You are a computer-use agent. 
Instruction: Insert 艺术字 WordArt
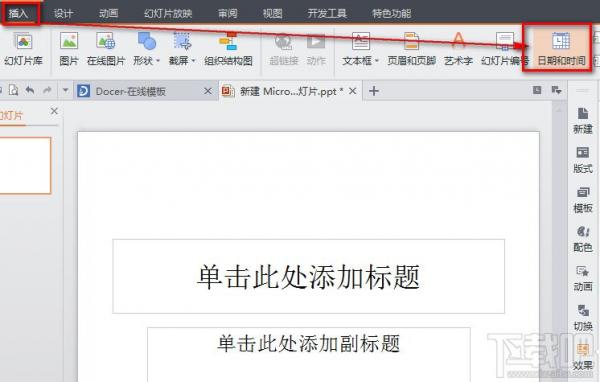(458, 49)
